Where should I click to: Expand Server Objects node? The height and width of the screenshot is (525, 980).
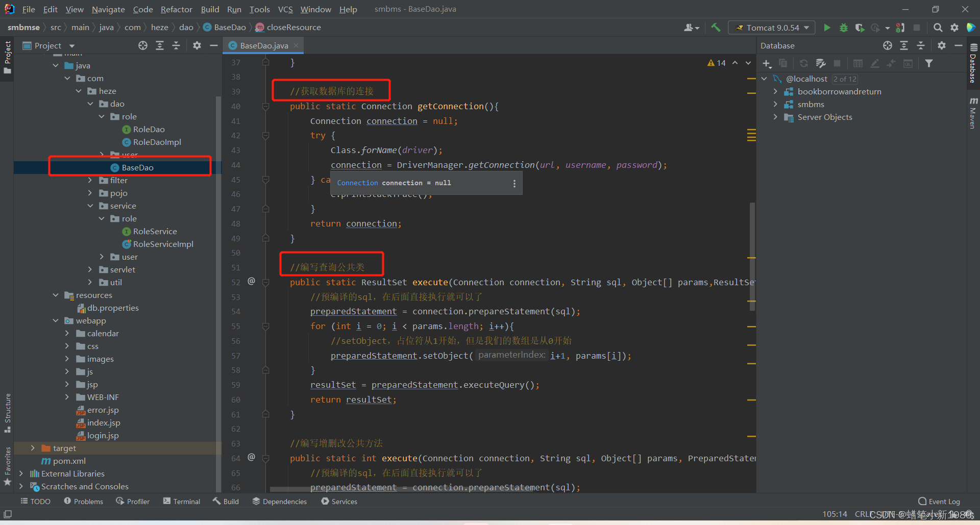[x=775, y=117]
